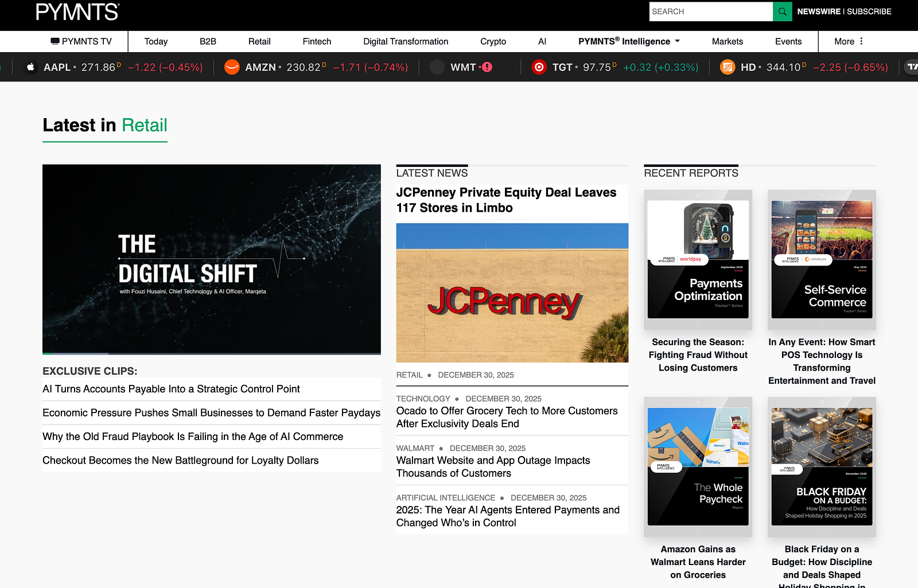Click the TGT ticker symbol

[562, 67]
